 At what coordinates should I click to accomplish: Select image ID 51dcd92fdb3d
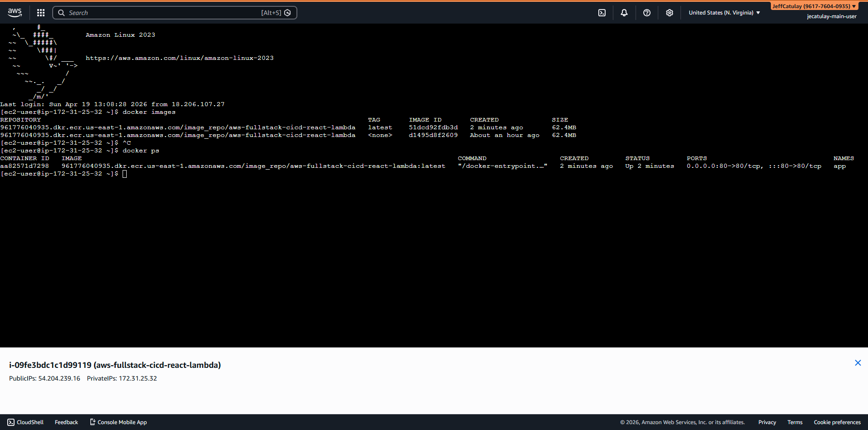(433, 127)
